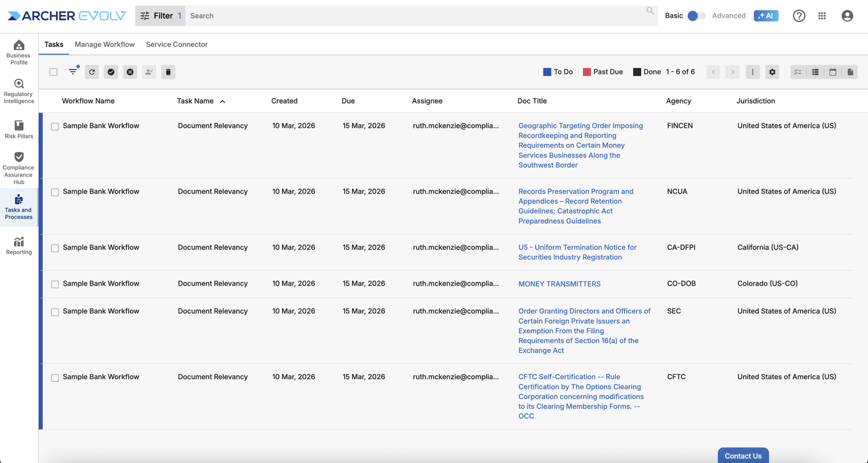This screenshot has width=868, height=463.
Task: Sort by Task Name column arrow
Action: [222, 101]
